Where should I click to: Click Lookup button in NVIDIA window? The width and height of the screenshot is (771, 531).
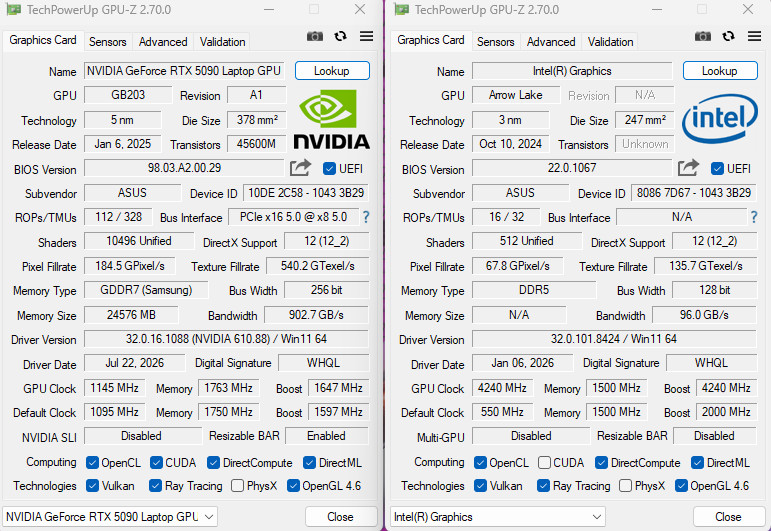(x=332, y=71)
